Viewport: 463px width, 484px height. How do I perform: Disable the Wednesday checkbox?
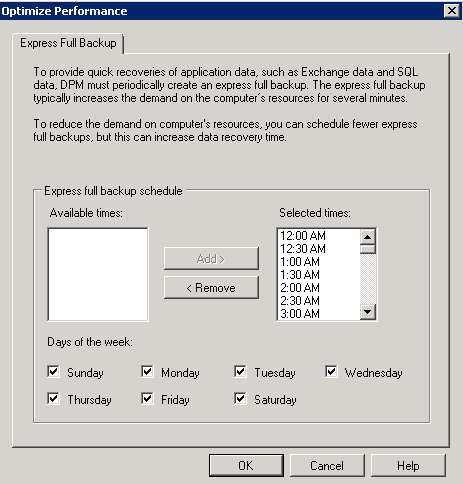(331, 371)
